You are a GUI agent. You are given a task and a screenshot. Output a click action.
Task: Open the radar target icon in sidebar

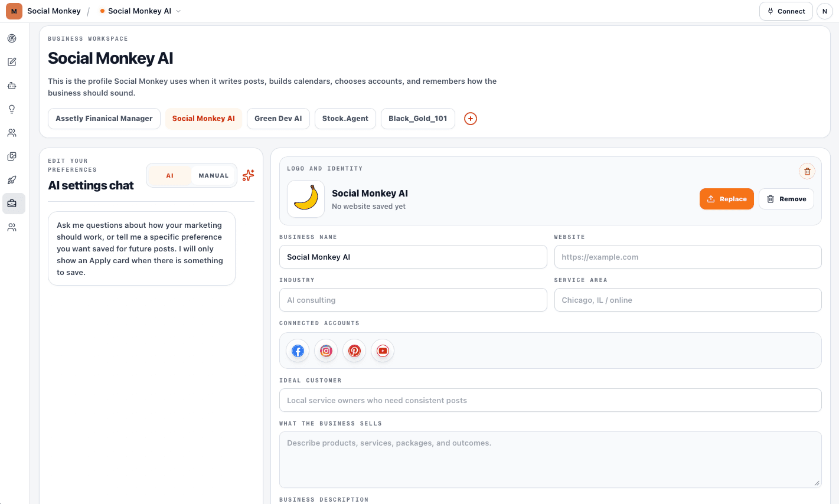[12, 38]
